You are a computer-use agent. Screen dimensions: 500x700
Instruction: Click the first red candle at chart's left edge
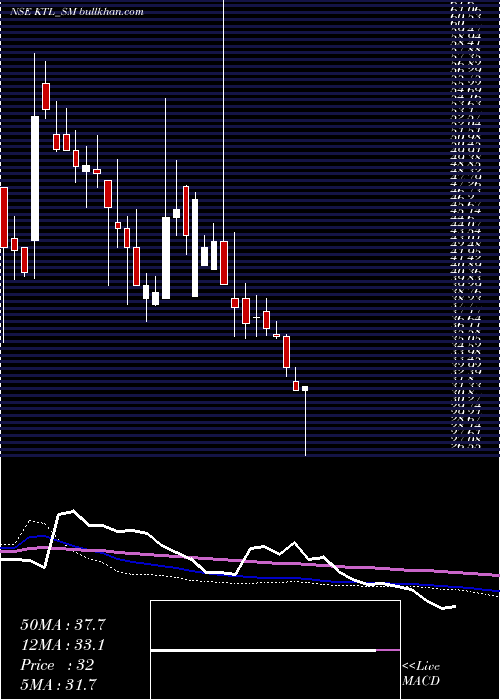point(4,217)
